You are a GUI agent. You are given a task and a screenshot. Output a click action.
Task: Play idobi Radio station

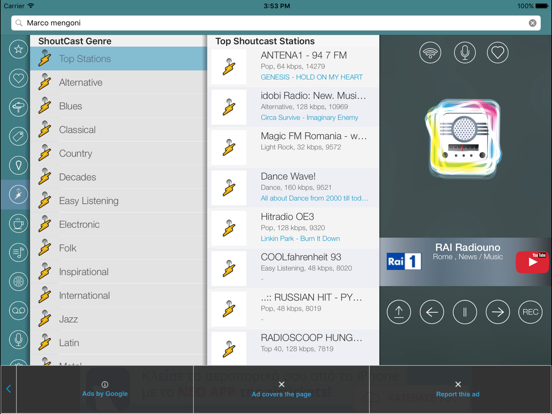click(294, 107)
